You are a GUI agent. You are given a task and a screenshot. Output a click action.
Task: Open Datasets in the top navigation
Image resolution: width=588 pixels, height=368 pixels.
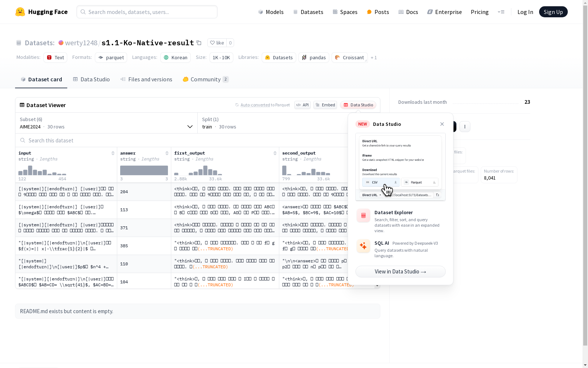click(x=308, y=12)
